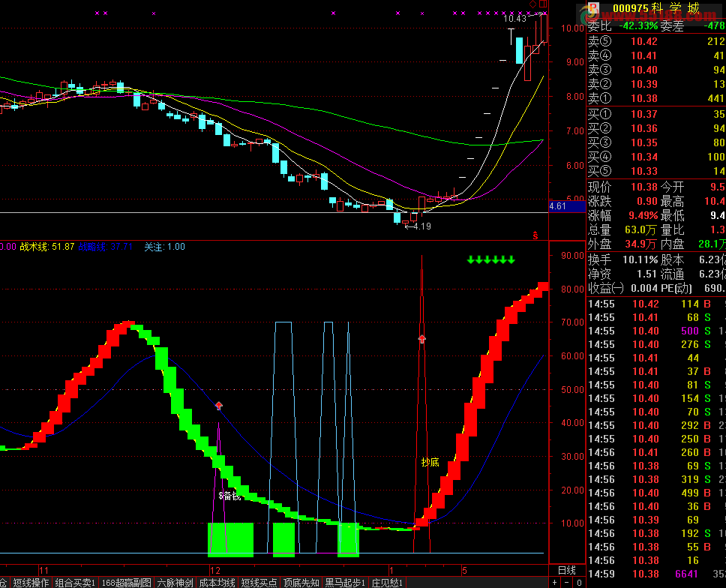Click the red dollar sign marker on price chart

[x=535, y=235]
